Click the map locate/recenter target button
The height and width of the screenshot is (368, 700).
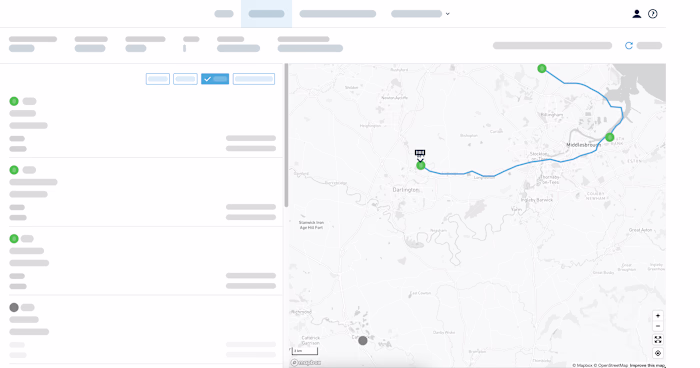[x=658, y=353]
